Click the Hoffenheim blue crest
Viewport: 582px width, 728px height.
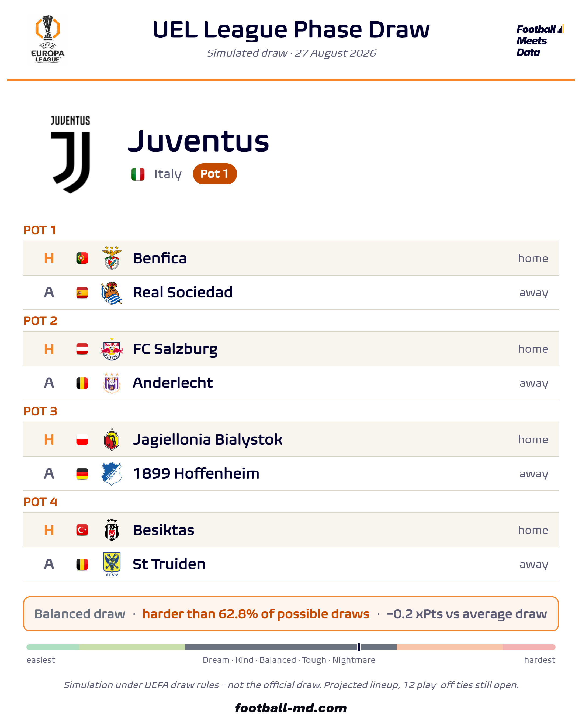pos(112,473)
